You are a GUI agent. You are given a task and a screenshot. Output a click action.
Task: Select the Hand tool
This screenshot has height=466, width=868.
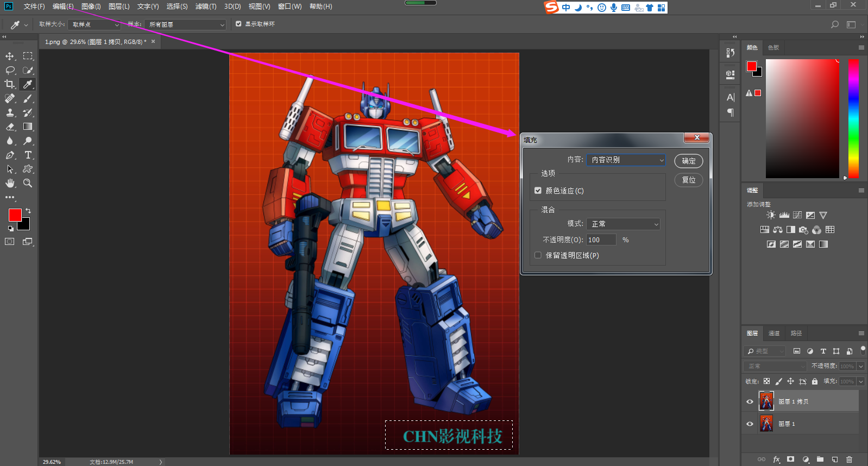coord(10,183)
